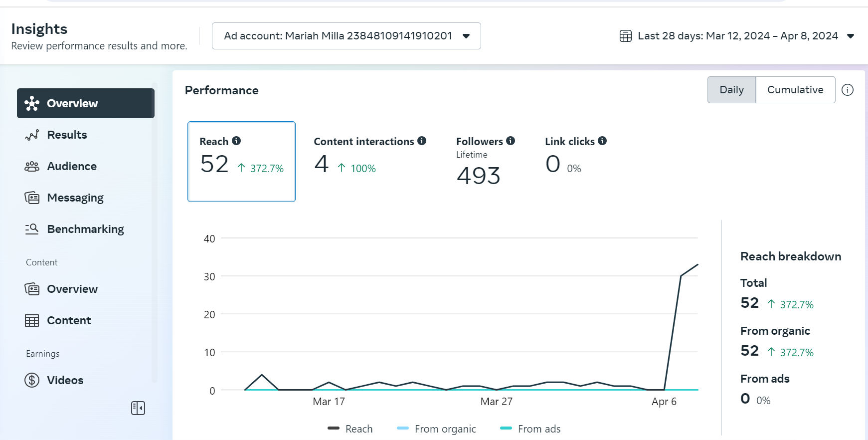Click the Content interactions info icon

422,141
